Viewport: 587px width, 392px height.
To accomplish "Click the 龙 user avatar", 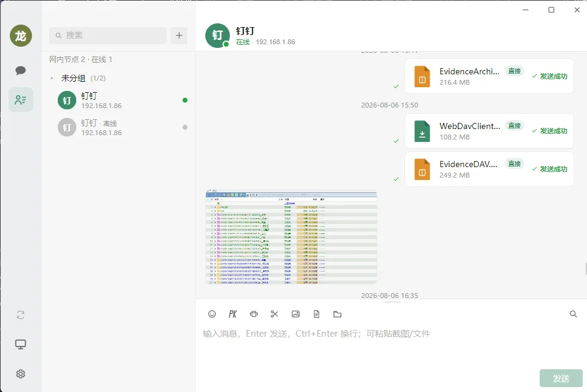I will point(21,36).
